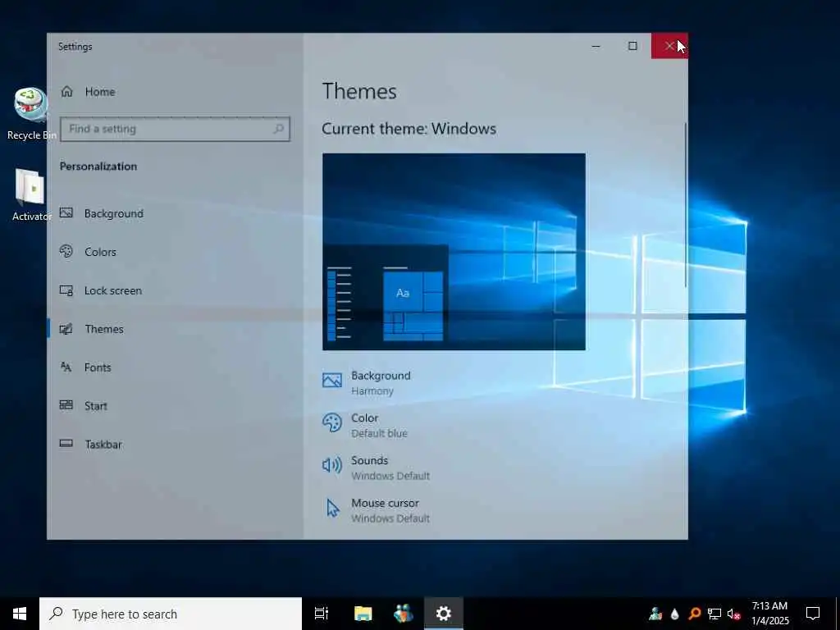
Task: Select the Activator desktop icon
Action: point(30,194)
